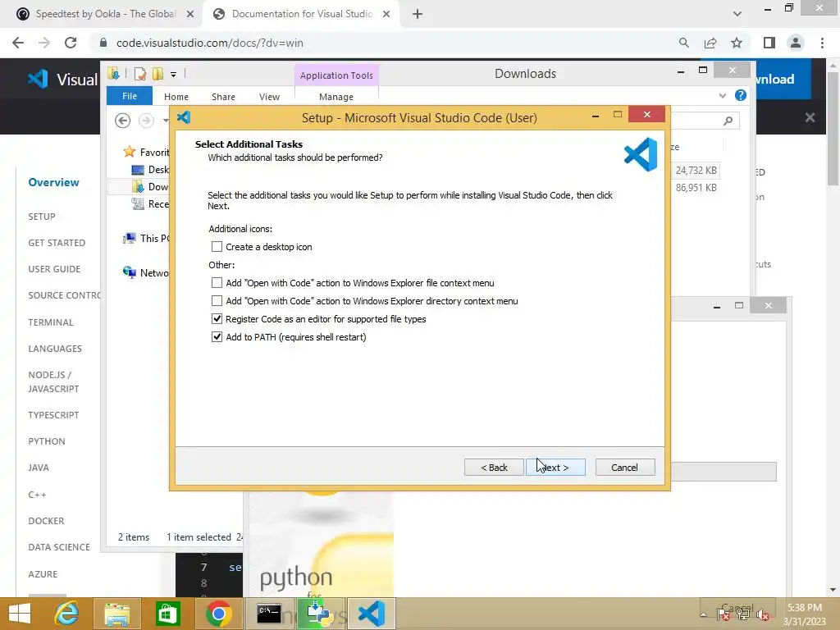Image resolution: width=840 pixels, height=630 pixels.
Task: Enable Open with Code file context menu option
Action: pos(217,282)
